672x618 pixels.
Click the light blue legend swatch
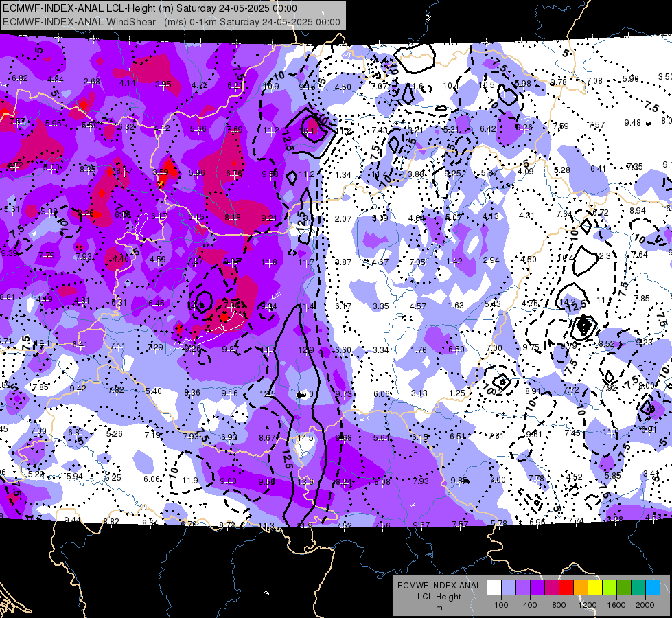pos(509,588)
